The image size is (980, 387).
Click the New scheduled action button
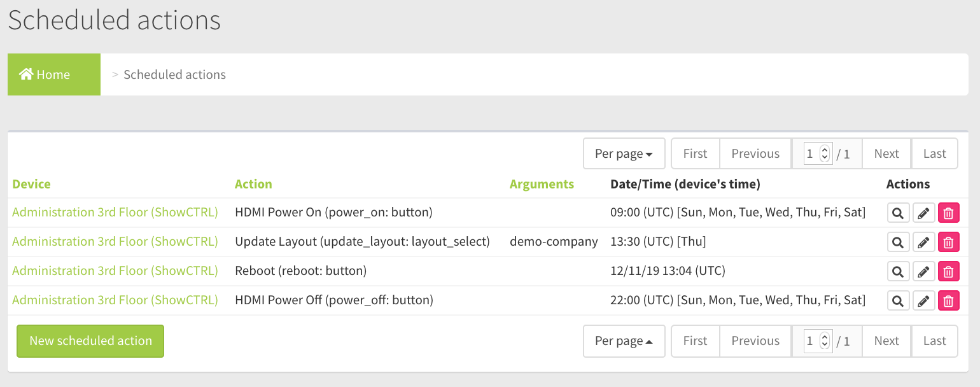(x=90, y=341)
